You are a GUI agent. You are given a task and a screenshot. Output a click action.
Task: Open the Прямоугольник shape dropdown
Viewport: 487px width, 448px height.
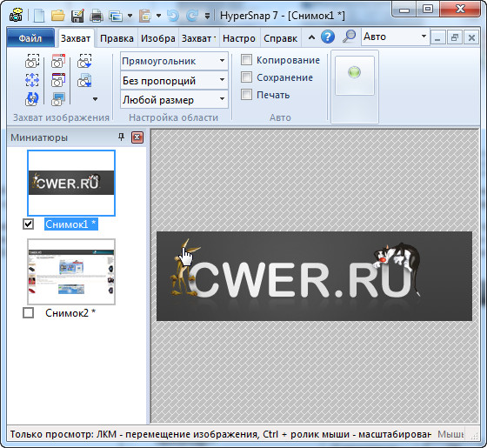click(x=174, y=61)
